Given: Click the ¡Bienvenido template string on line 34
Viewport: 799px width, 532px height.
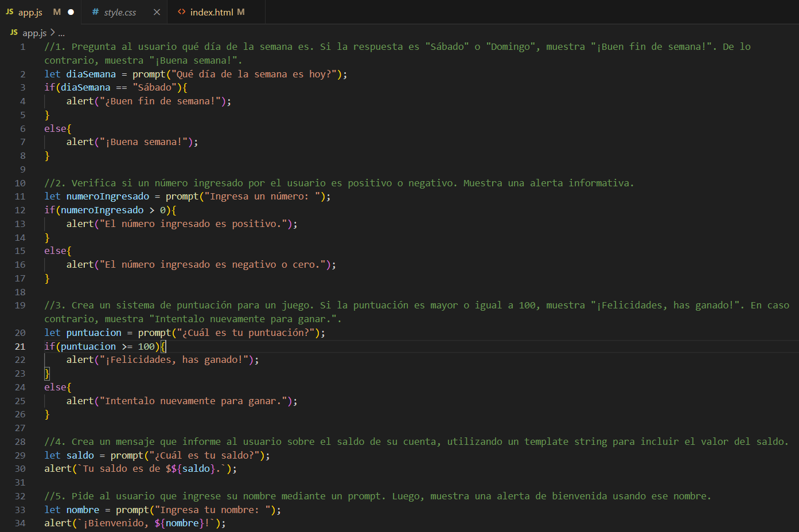Looking at the screenshot, I should pyautogui.click(x=146, y=523).
